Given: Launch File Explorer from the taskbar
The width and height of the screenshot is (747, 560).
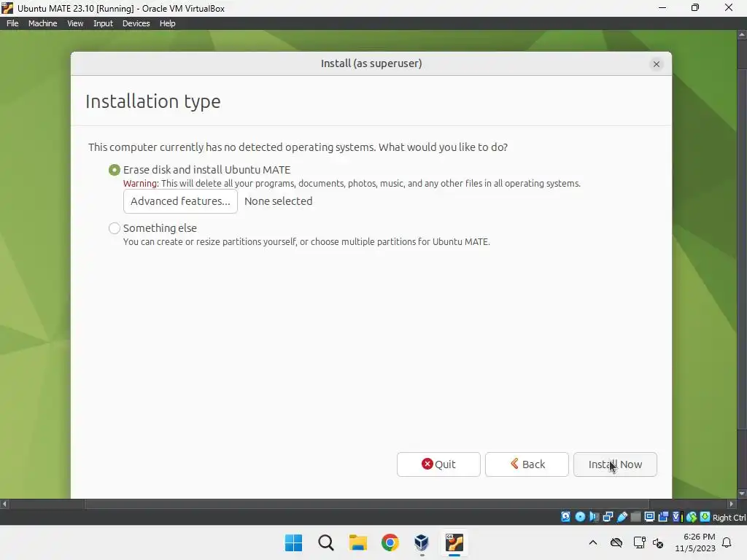Looking at the screenshot, I should 357,542.
